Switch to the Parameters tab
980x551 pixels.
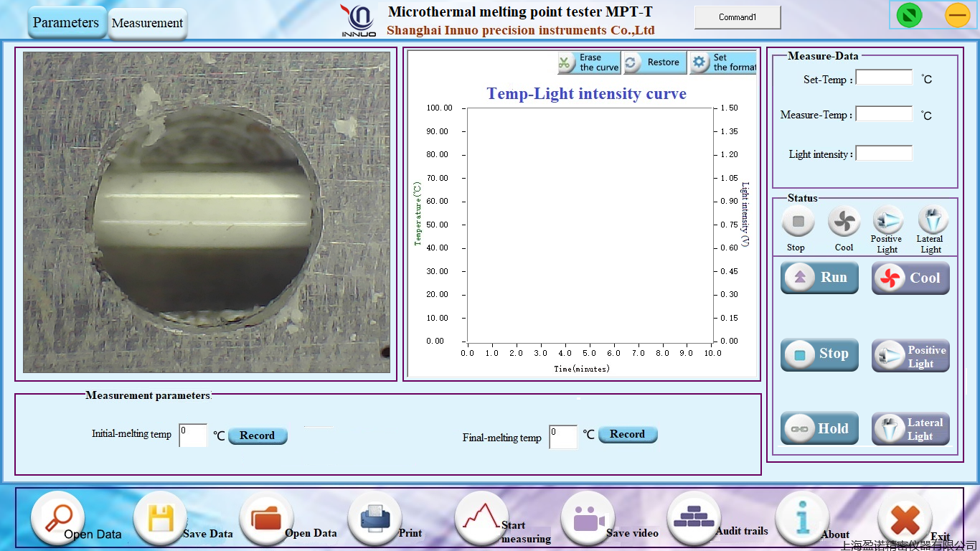tap(66, 22)
